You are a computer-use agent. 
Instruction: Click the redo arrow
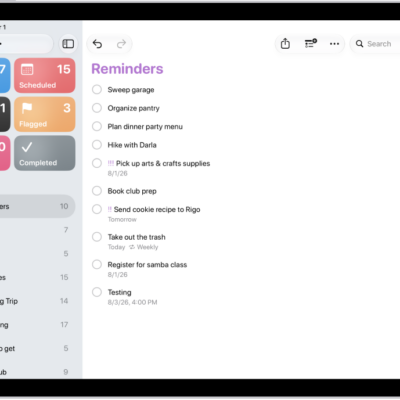121,44
